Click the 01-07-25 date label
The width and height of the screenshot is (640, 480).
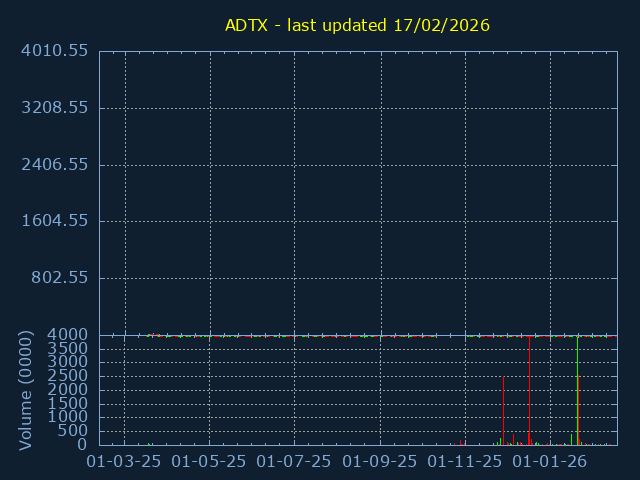click(x=295, y=461)
